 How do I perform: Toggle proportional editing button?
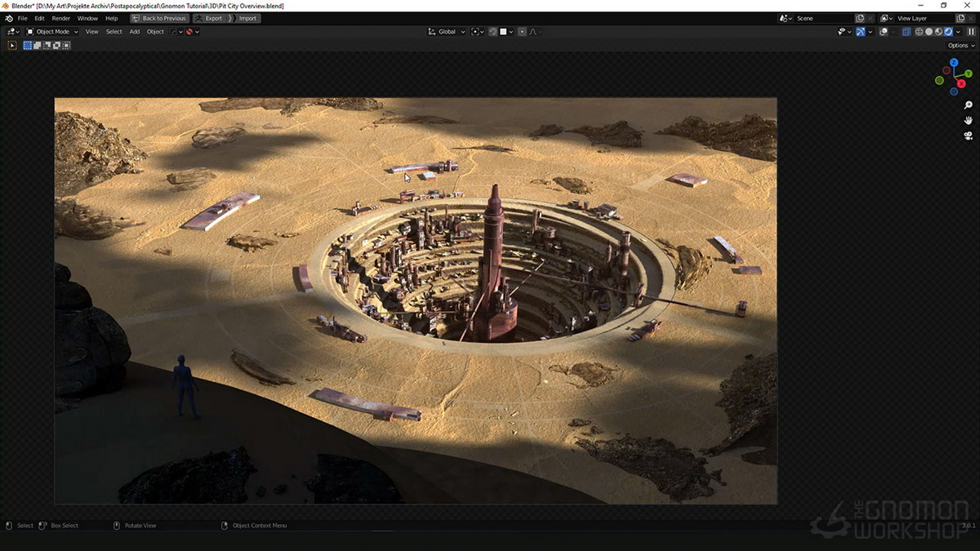521,32
